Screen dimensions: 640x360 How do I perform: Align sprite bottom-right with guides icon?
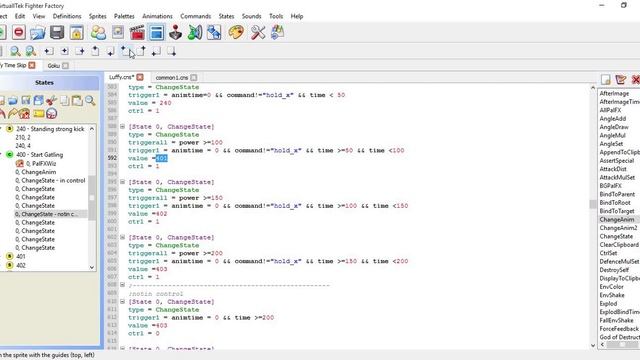pos(171,51)
